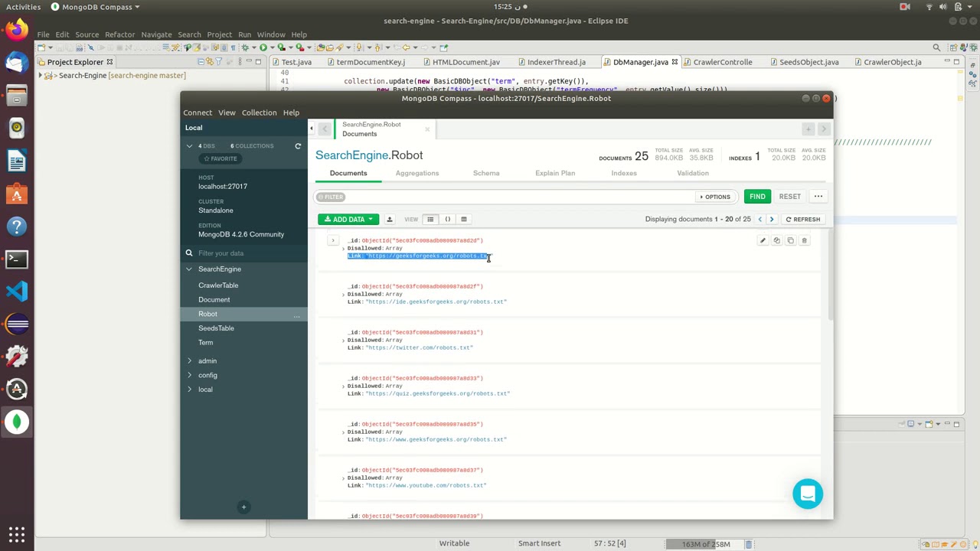Click the green Find button
The image size is (980, 551).
(x=757, y=197)
